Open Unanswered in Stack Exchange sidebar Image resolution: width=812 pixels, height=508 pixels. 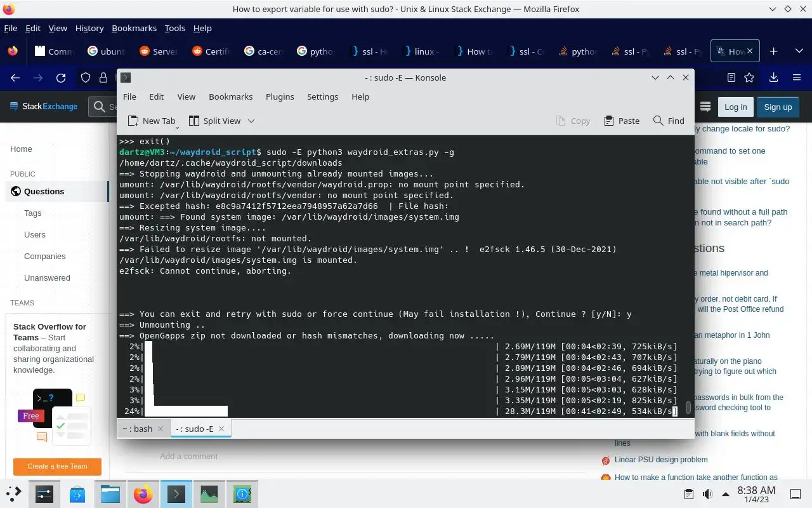(x=47, y=278)
